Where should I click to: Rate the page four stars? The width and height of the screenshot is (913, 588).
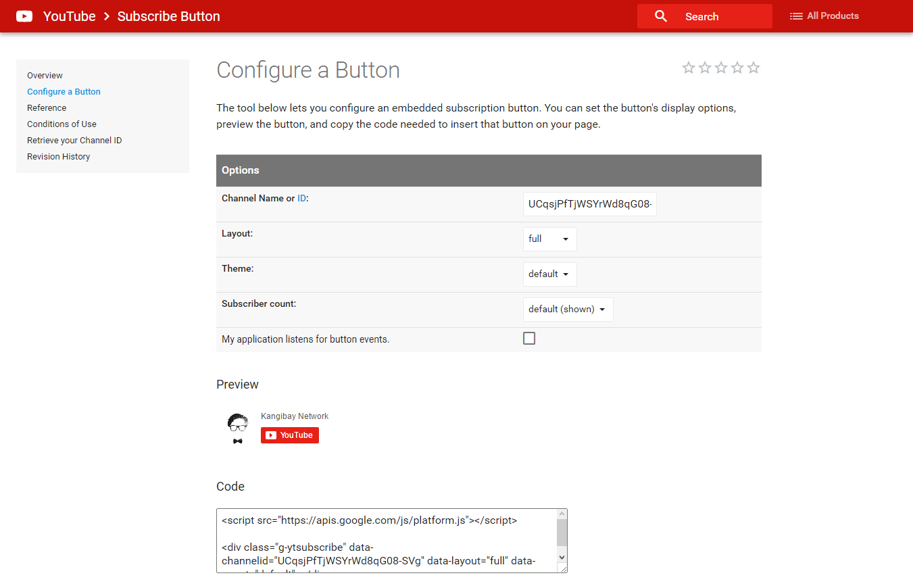(737, 68)
